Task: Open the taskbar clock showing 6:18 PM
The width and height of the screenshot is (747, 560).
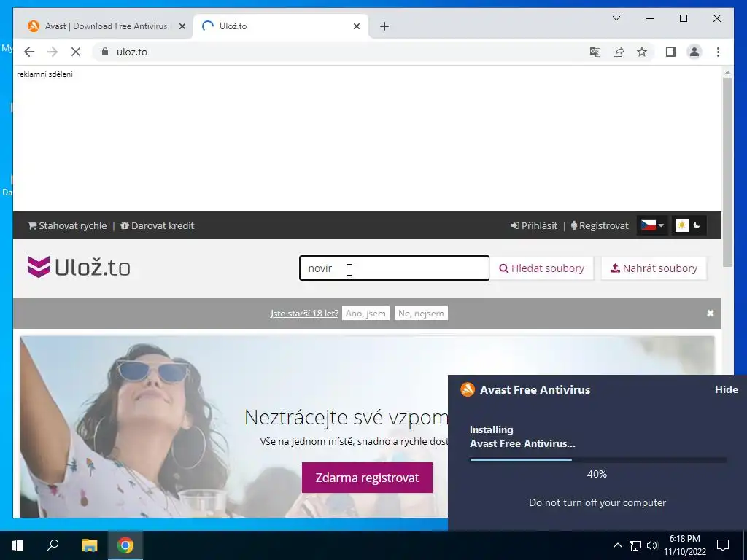Action: coord(685,545)
